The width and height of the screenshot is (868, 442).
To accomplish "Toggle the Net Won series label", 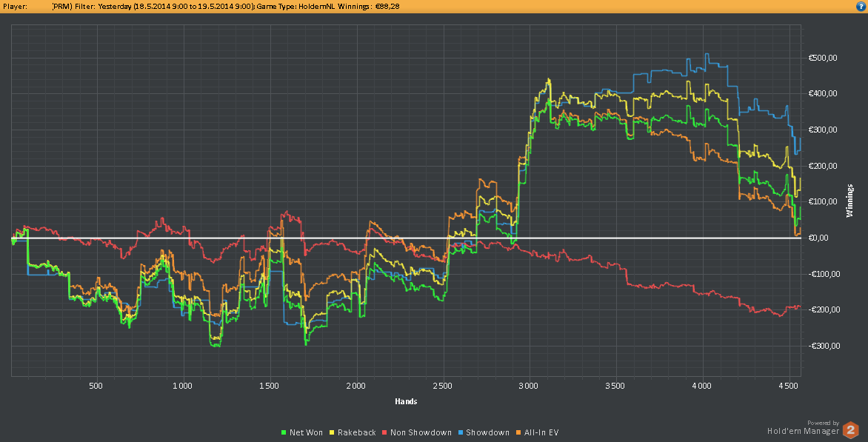I will [x=306, y=432].
